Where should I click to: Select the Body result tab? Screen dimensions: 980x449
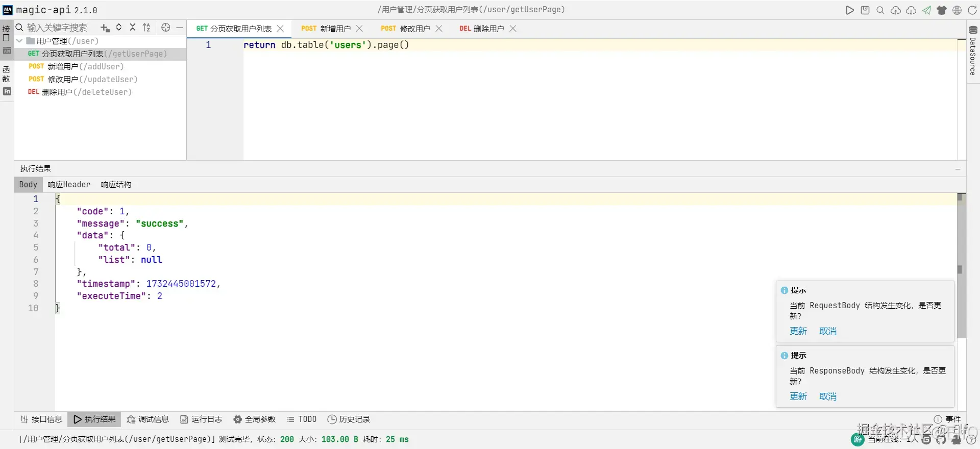[x=28, y=185]
